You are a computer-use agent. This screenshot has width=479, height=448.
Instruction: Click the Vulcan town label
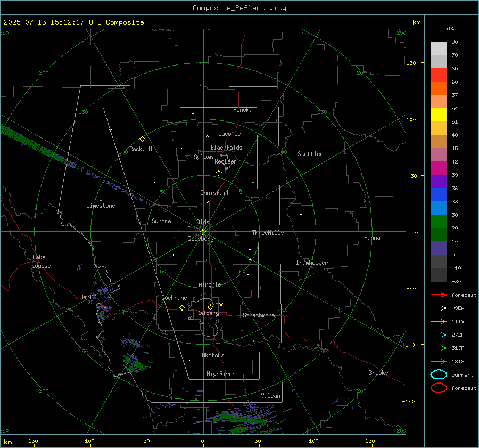click(x=270, y=396)
